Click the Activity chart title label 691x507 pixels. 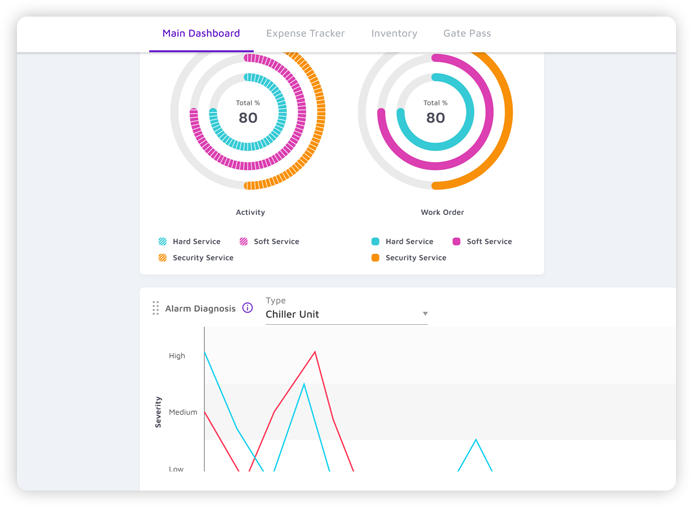[x=249, y=212]
